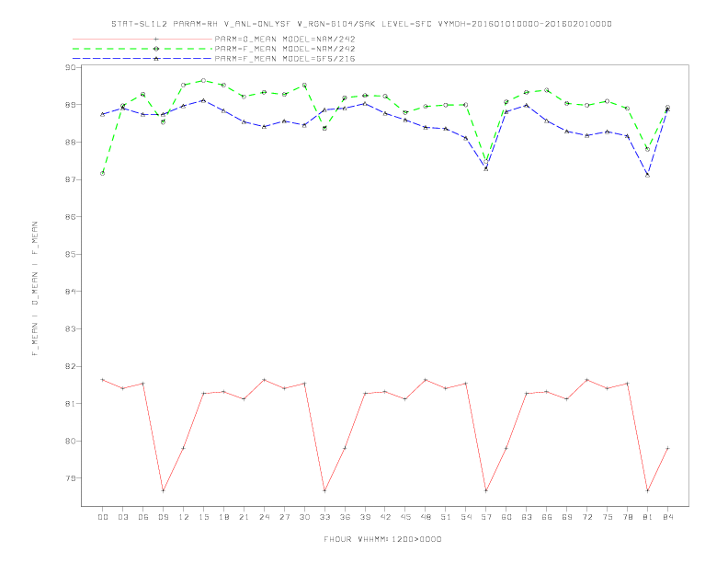Click the chart title starting with STAT=SL1L2
728x563 pixels.
tap(361, 24)
